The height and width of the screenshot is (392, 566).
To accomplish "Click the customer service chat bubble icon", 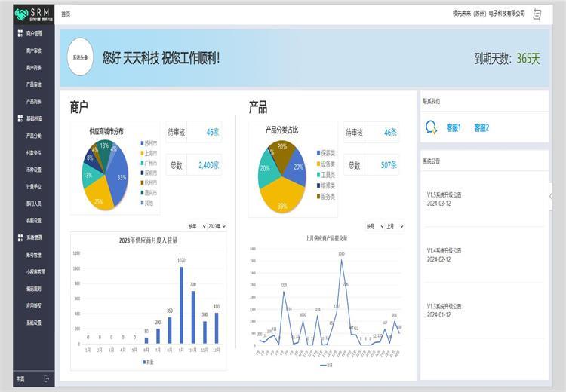I will (431, 127).
